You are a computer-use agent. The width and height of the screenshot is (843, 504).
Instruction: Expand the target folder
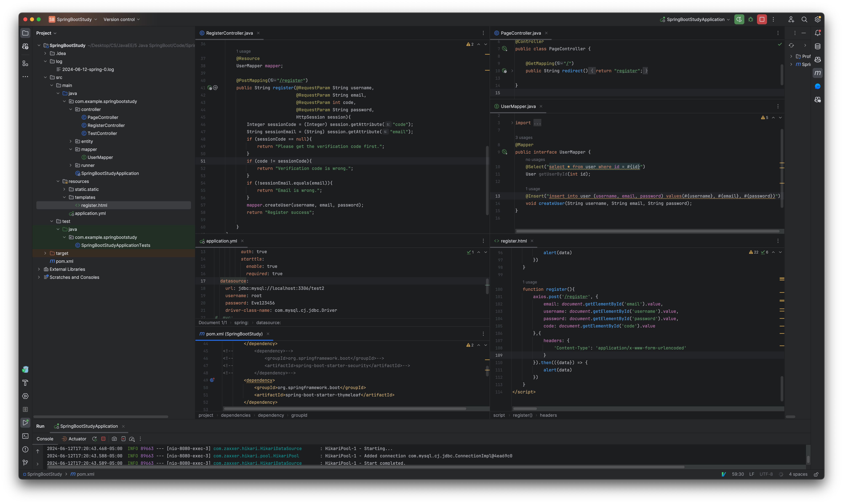point(45,253)
